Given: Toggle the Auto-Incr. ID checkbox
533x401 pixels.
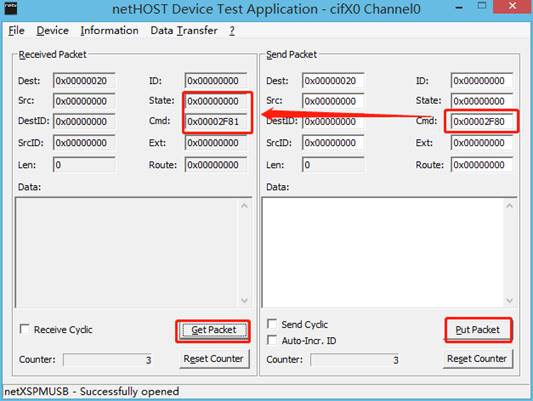Looking at the screenshot, I should point(272,340).
